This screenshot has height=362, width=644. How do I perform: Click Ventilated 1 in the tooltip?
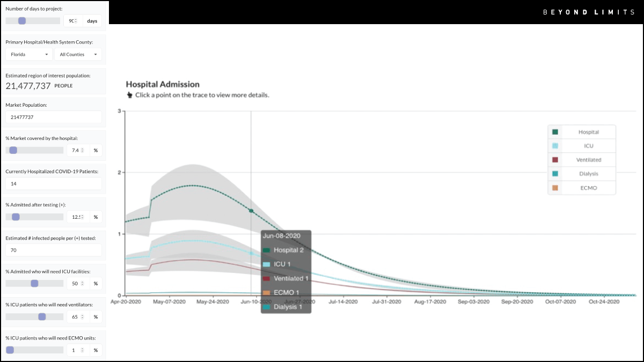click(x=291, y=278)
